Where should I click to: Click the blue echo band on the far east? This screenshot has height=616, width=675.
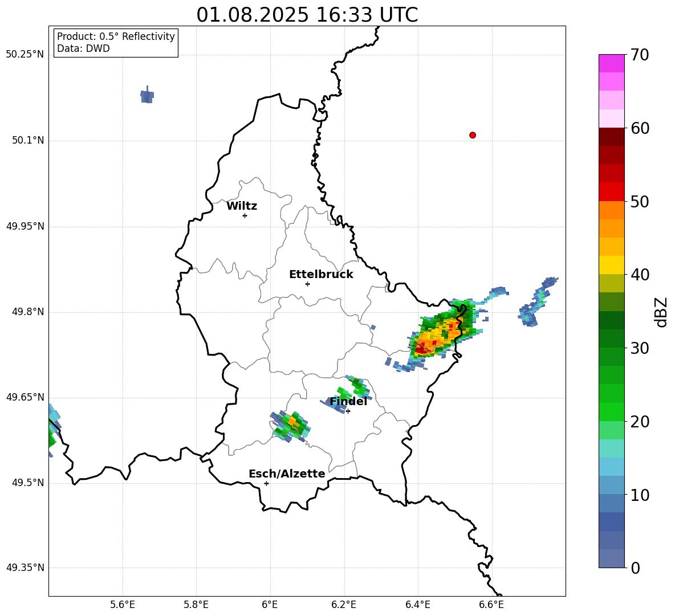point(538,302)
